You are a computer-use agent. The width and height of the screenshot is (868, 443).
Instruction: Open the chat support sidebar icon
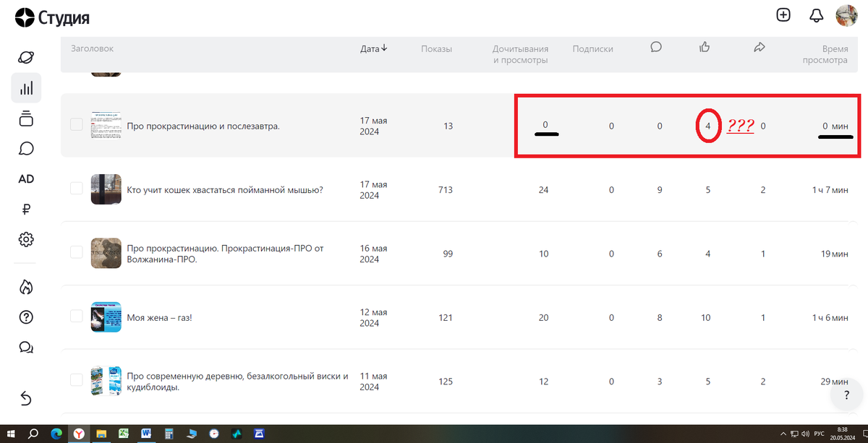coord(26,348)
